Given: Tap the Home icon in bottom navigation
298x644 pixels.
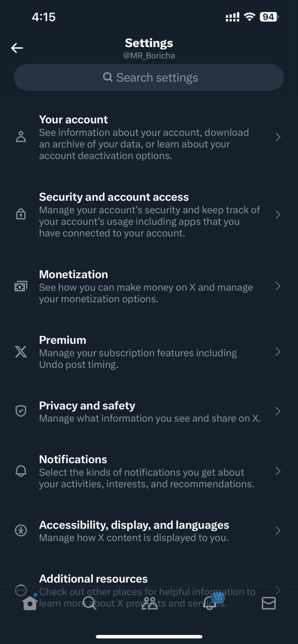Looking at the screenshot, I should pyautogui.click(x=29, y=604).
